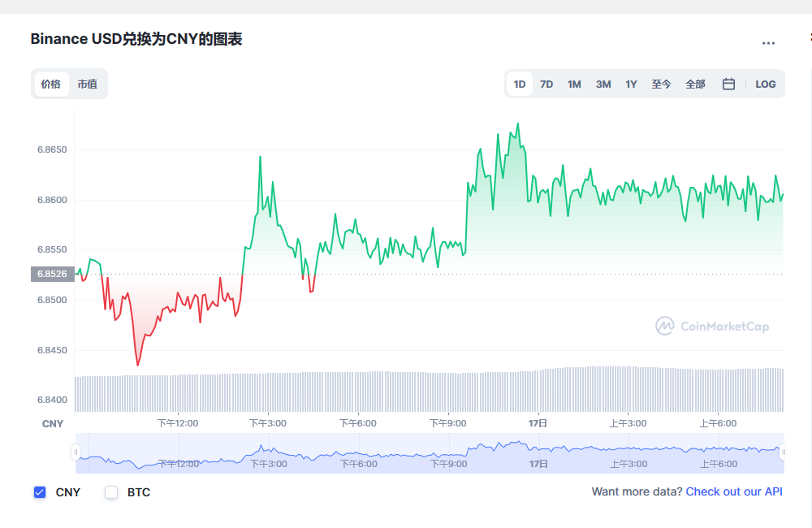Select the 1Y time range
Viewport: 812px width, 528px height.
pyautogui.click(x=631, y=84)
